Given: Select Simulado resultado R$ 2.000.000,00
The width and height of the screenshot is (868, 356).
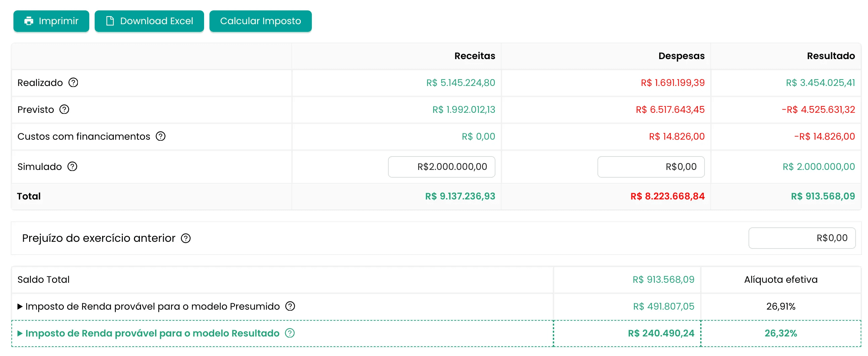Looking at the screenshot, I should point(819,167).
